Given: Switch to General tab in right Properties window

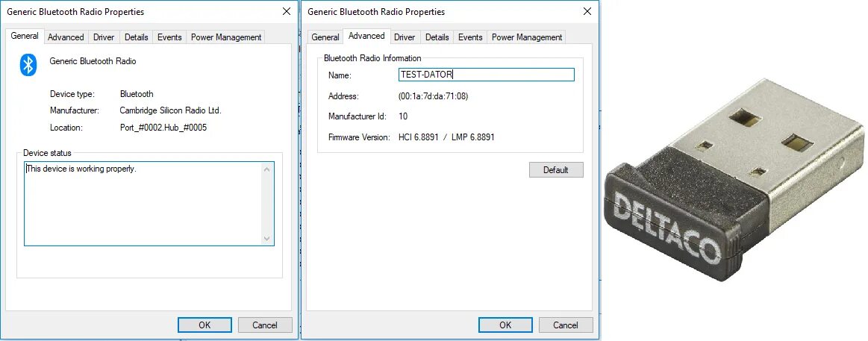Looking at the screenshot, I should 325,37.
